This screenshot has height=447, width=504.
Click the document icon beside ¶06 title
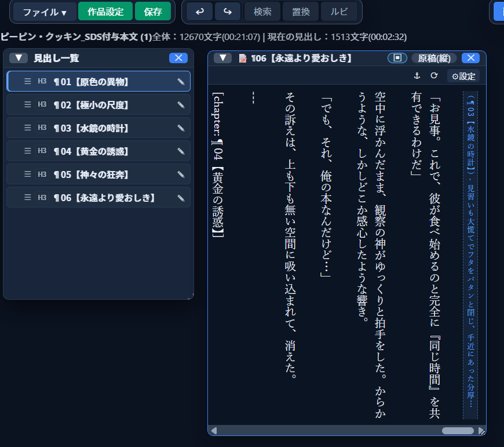(x=243, y=58)
